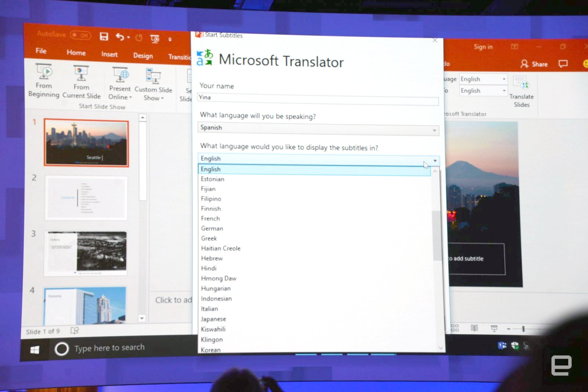Screen dimensions: 588x392
Task: Click the subtitle placeholder on slide
Action: (477, 259)
